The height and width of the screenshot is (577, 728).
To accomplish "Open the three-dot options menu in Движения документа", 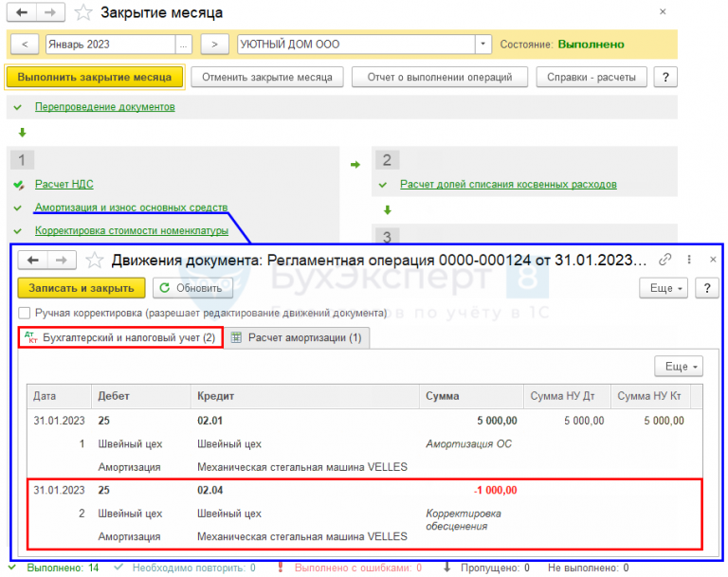I will point(689,260).
